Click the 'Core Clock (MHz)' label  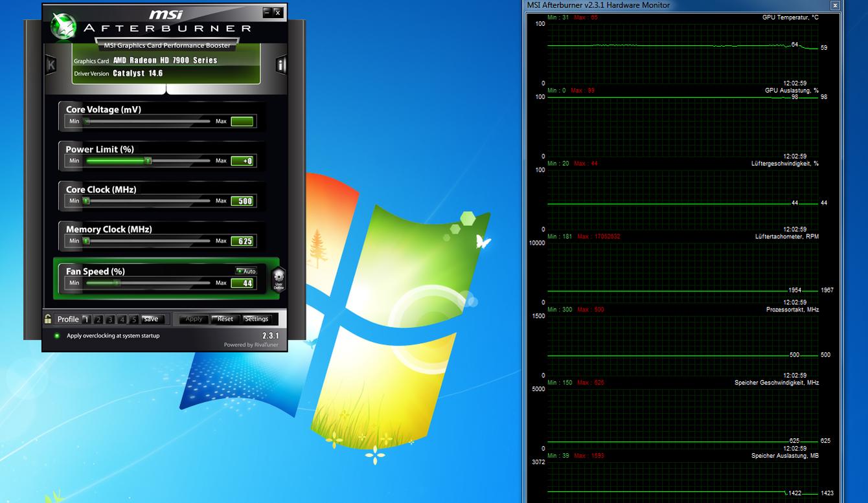coord(101,190)
